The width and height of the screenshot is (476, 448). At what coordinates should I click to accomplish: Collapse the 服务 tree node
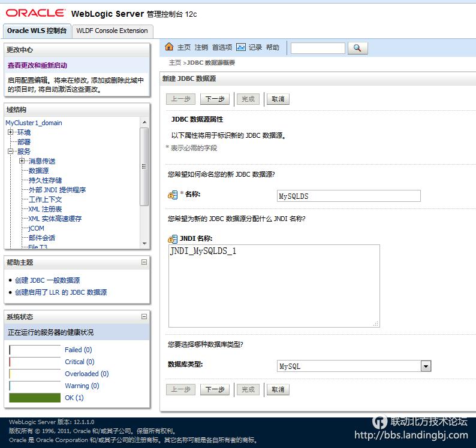[11, 152]
